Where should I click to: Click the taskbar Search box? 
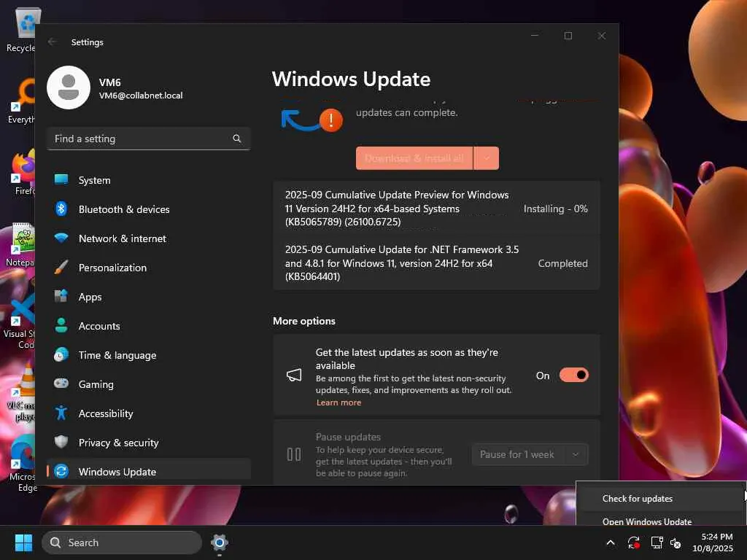point(122,542)
